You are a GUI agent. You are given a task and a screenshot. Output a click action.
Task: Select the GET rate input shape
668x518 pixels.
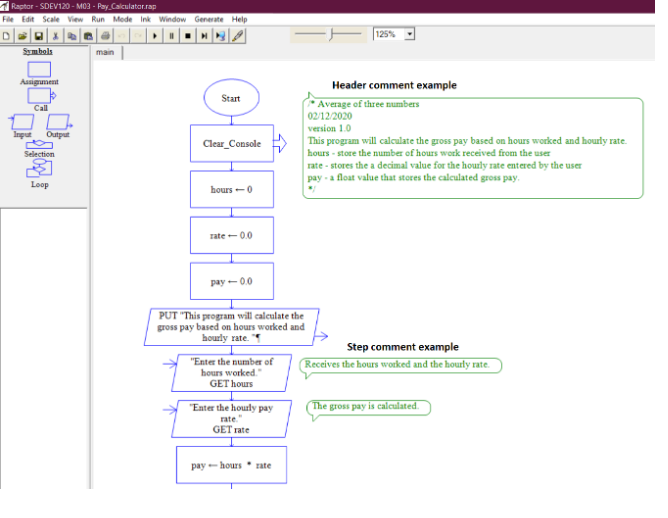[x=232, y=419]
